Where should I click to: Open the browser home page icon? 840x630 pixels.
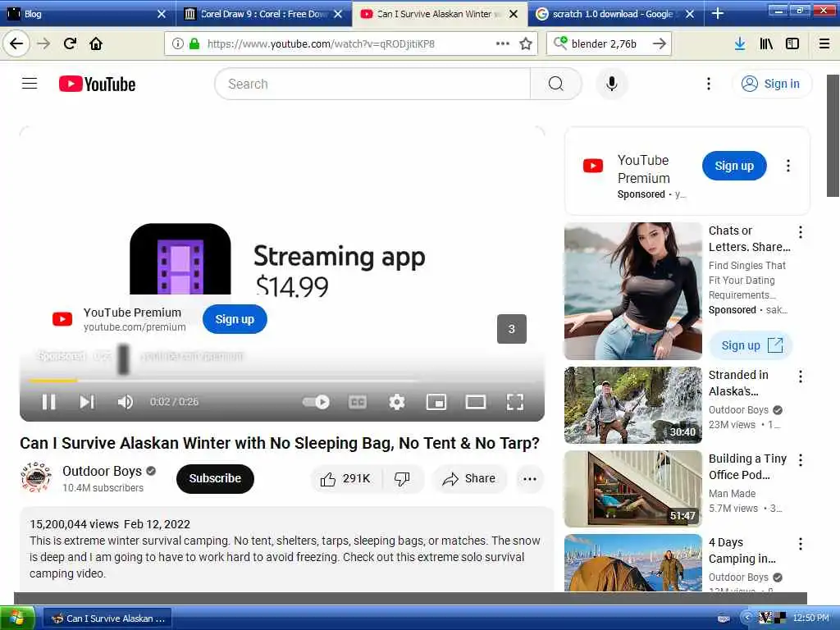click(x=96, y=43)
